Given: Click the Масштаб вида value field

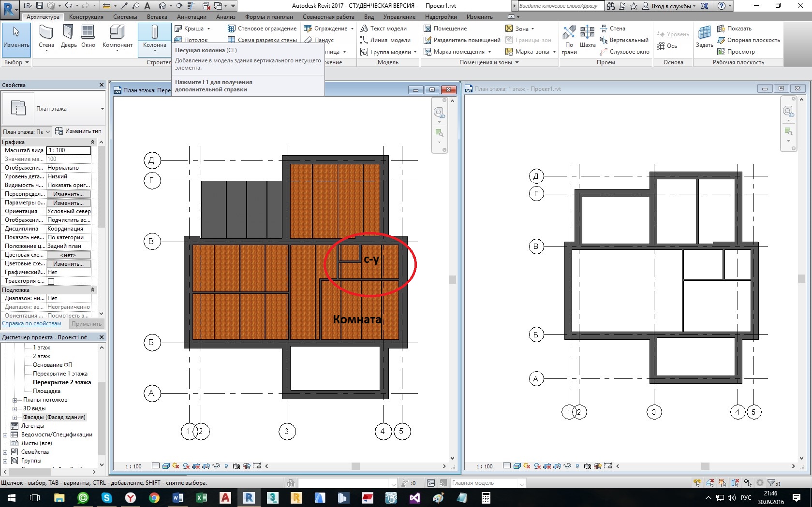Looking at the screenshot, I should pos(68,150).
